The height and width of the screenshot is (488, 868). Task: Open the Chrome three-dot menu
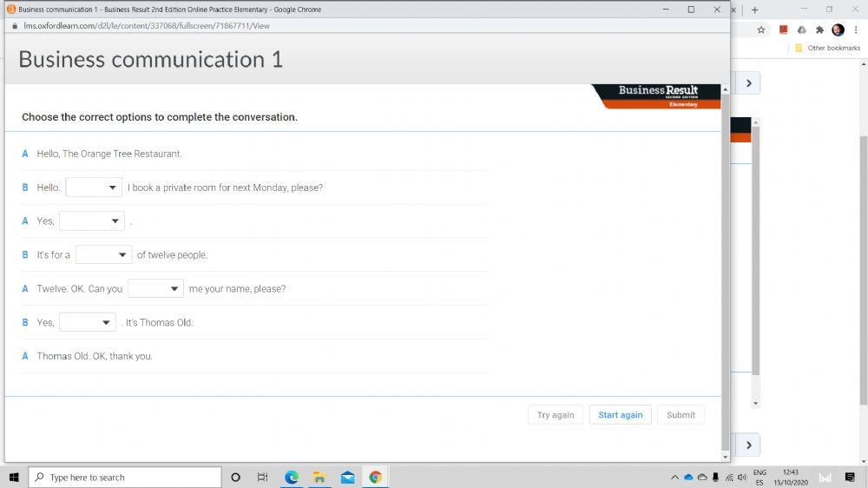856,30
